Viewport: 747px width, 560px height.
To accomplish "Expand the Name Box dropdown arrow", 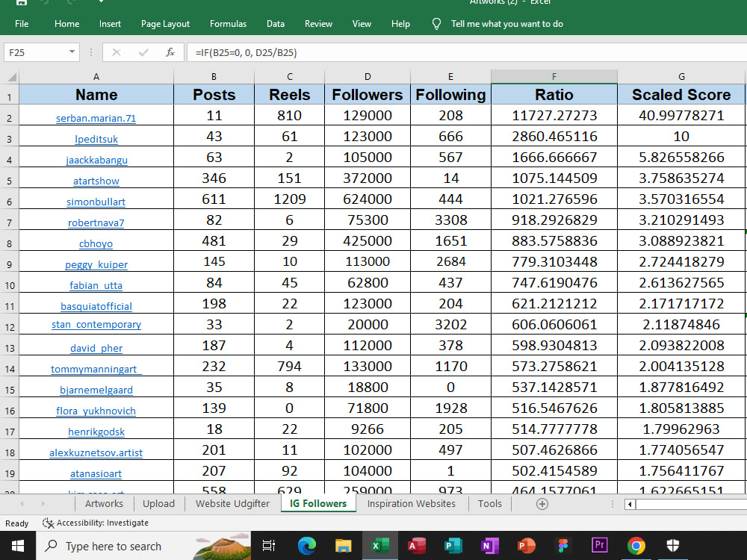I will pos(72,52).
